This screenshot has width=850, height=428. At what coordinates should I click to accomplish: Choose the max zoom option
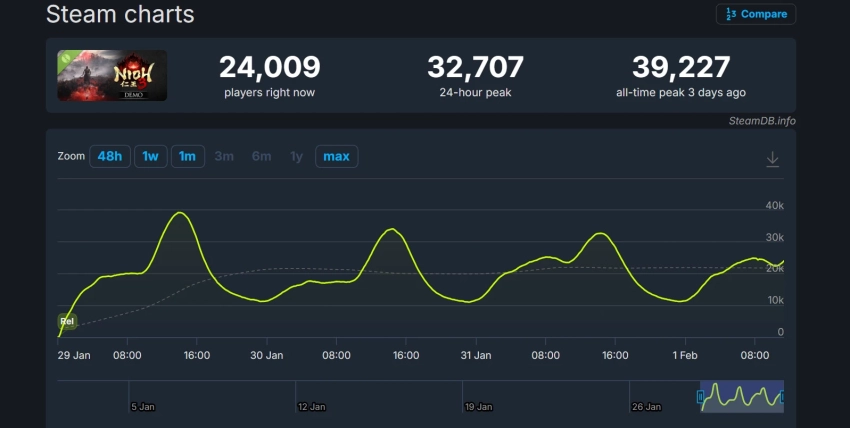coord(336,157)
